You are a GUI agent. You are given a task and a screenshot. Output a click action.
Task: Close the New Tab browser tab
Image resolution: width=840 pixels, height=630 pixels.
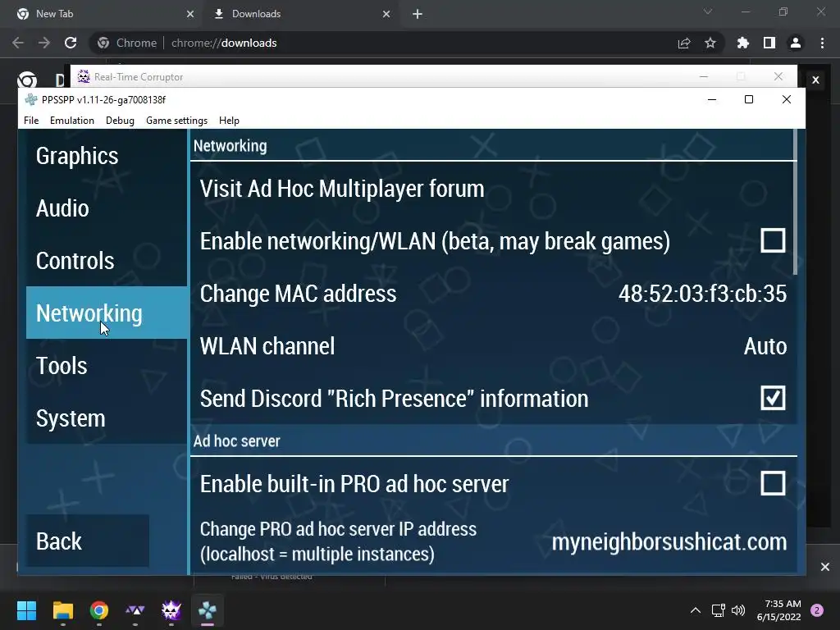[190, 14]
